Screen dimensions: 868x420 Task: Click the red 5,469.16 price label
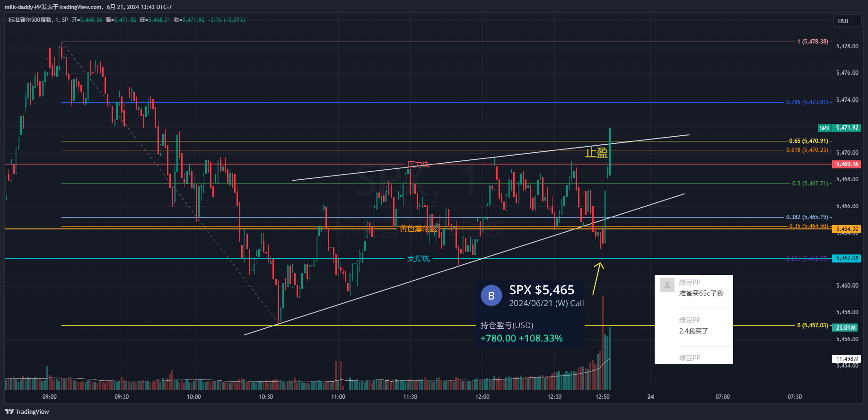846,164
